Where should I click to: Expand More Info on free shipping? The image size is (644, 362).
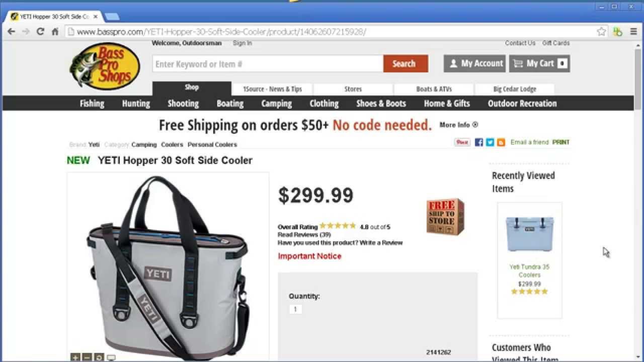pyautogui.click(x=458, y=125)
